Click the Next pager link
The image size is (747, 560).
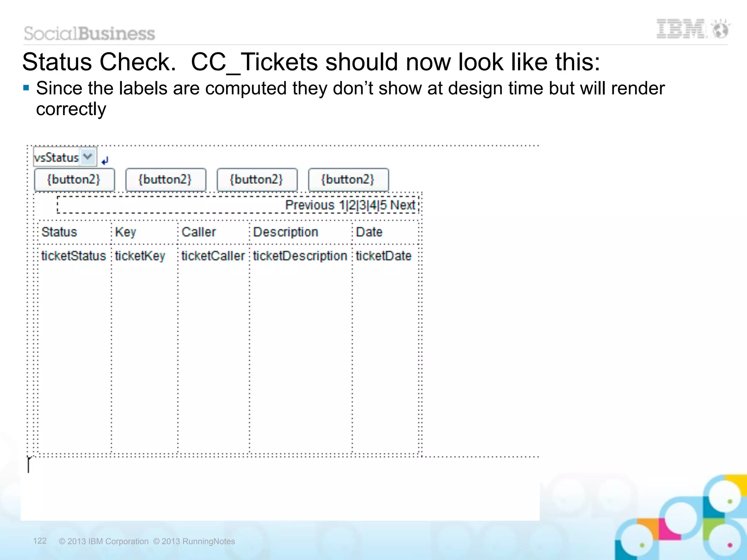click(403, 205)
